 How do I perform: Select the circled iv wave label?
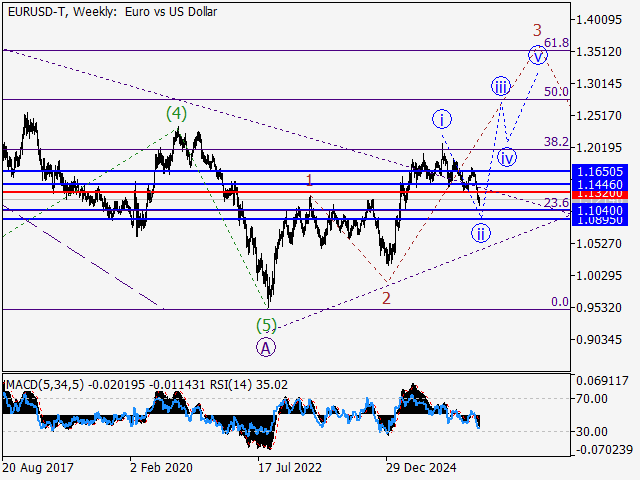(507, 158)
